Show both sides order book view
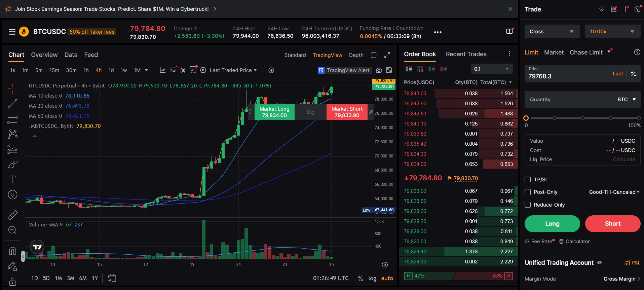Image resolution: width=644 pixels, height=290 pixels. pos(409,69)
